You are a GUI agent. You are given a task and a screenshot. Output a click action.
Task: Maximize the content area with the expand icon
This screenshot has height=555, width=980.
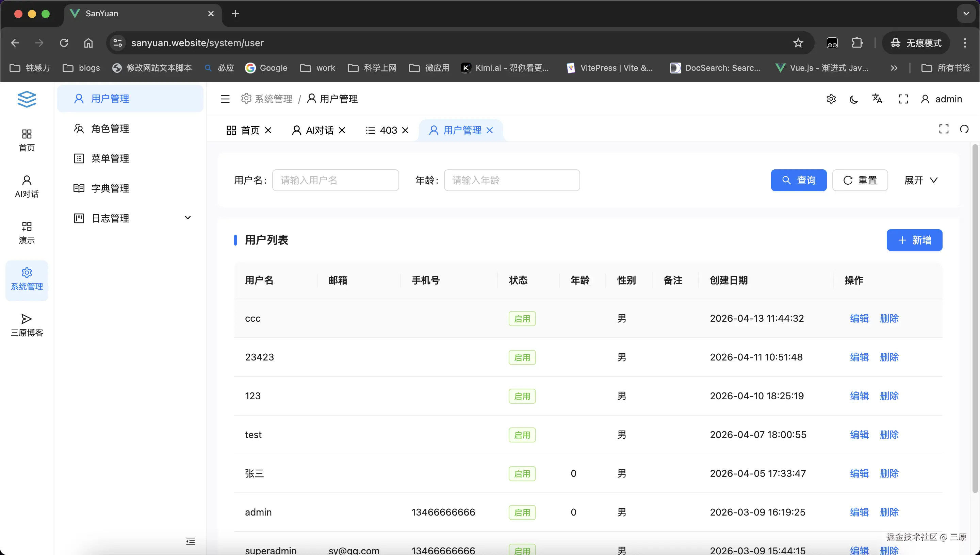pyautogui.click(x=943, y=129)
